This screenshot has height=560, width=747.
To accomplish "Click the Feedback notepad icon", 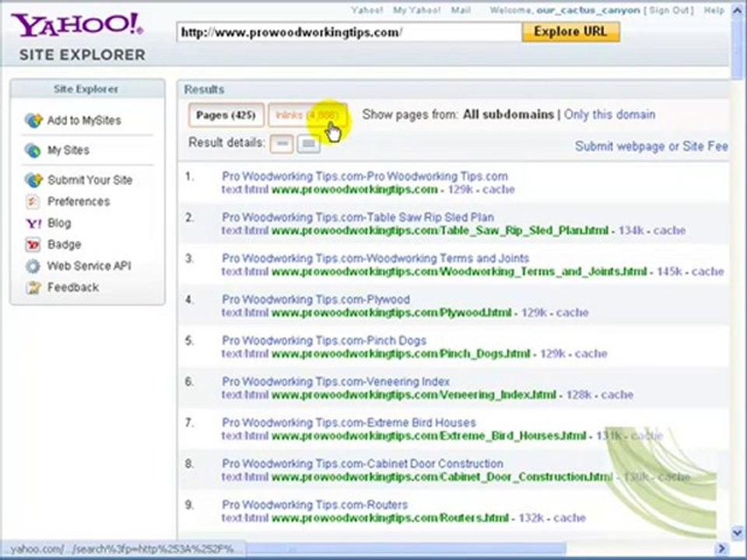I will pyautogui.click(x=33, y=288).
